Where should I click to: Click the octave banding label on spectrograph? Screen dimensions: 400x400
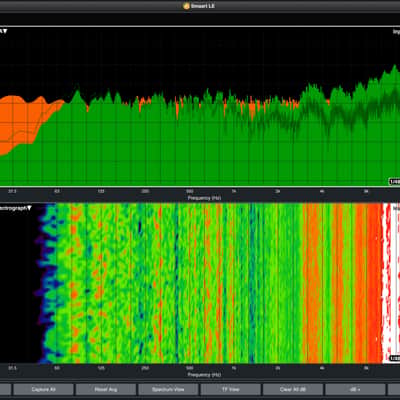click(395, 358)
